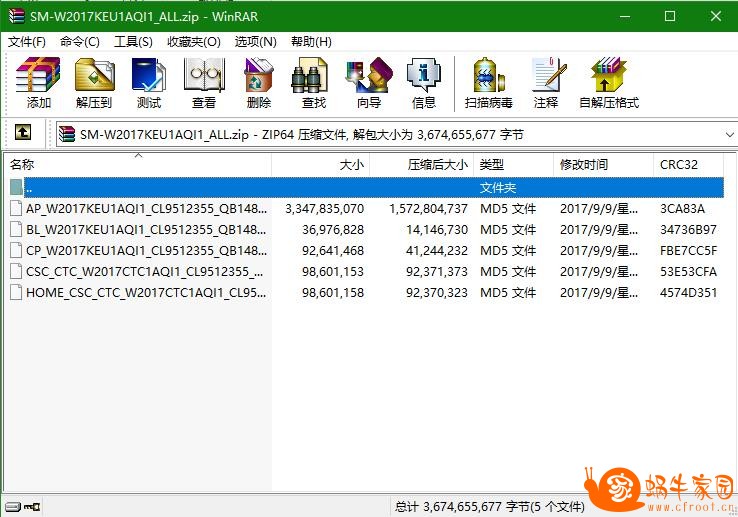Sort by 修改时间 column header
The height and width of the screenshot is (517, 738).
click(603, 164)
